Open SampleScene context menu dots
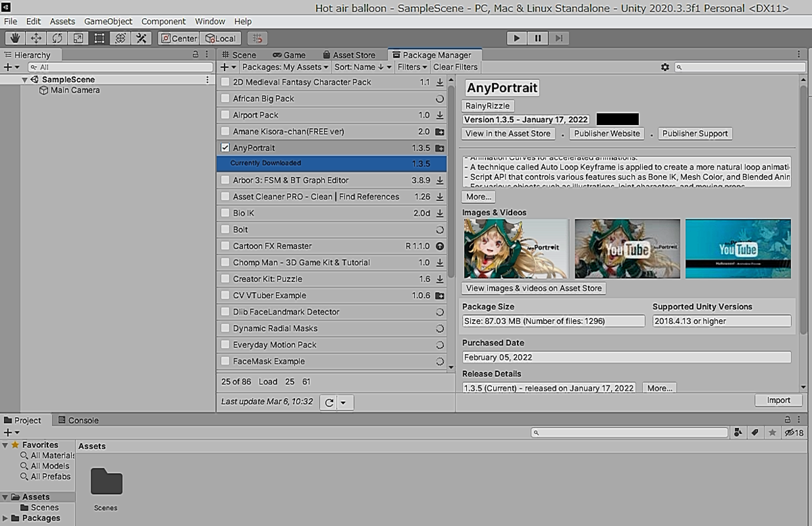Viewport: 812px width, 526px height. coord(208,79)
